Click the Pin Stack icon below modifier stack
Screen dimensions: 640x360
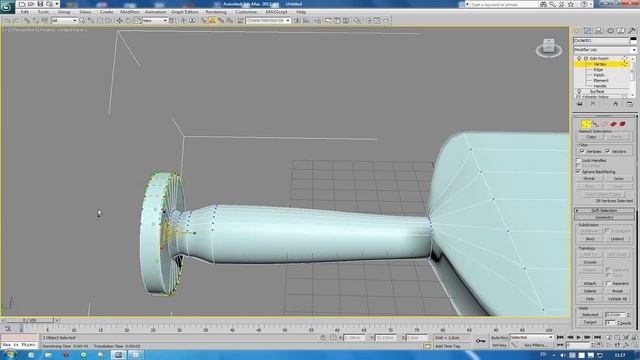click(x=580, y=104)
